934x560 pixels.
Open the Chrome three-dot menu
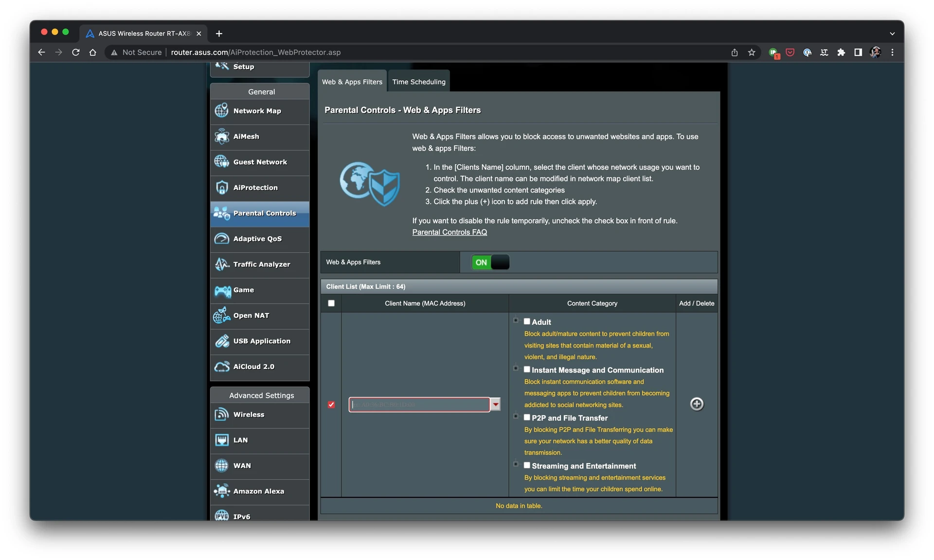[x=892, y=52]
